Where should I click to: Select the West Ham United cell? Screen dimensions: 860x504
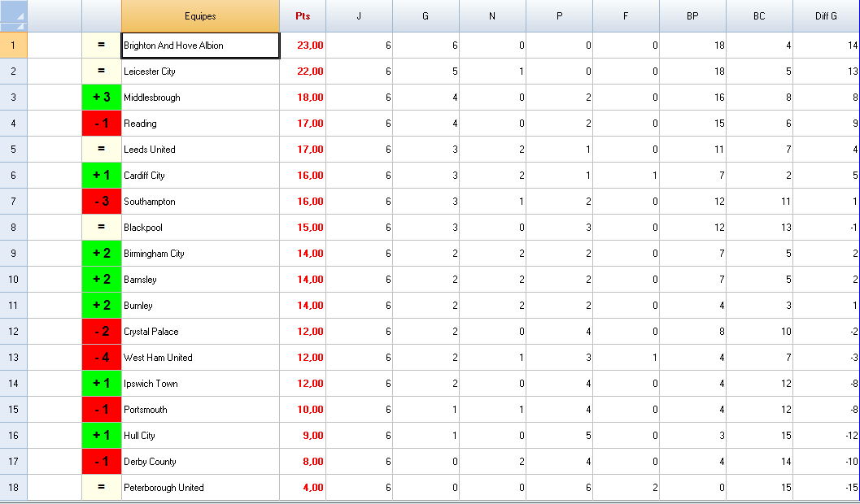pyautogui.click(x=200, y=358)
